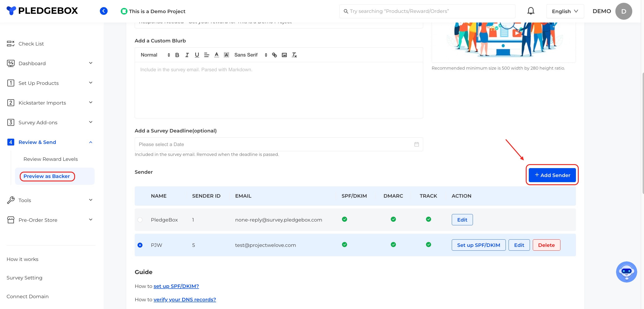Edit the PJW sender

(x=519, y=245)
